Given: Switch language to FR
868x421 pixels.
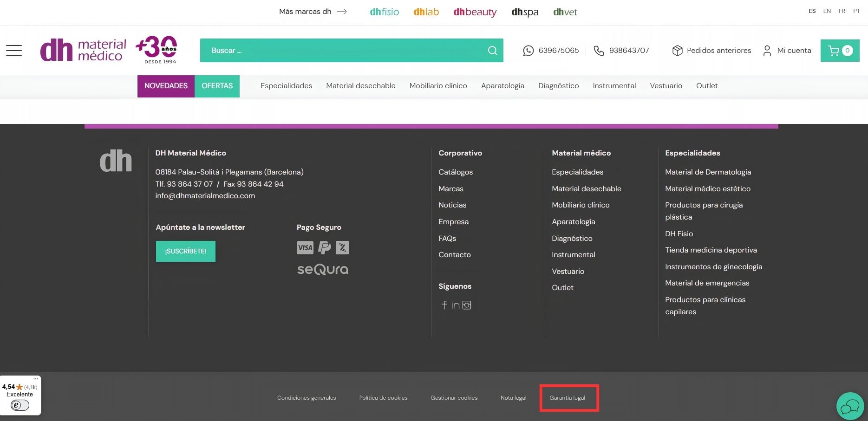Looking at the screenshot, I should click(x=842, y=11).
